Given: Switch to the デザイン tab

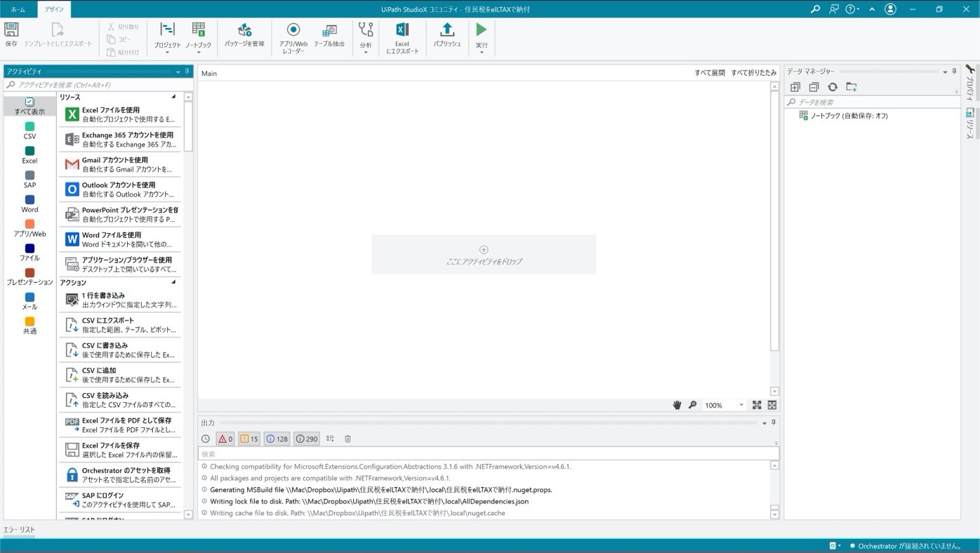Looking at the screenshot, I should pyautogui.click(x=54, y=9).
